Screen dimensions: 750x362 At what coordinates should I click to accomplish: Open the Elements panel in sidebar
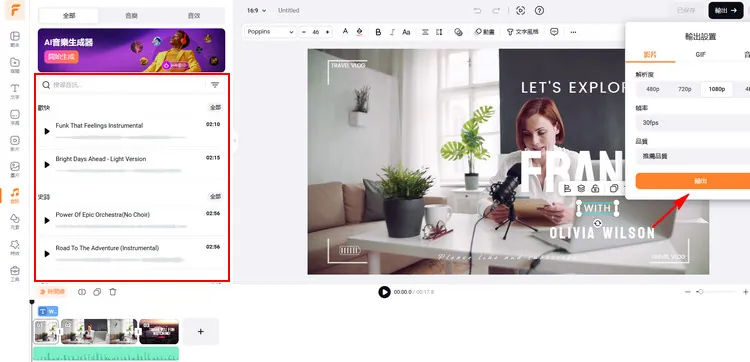tap(15, 220)
